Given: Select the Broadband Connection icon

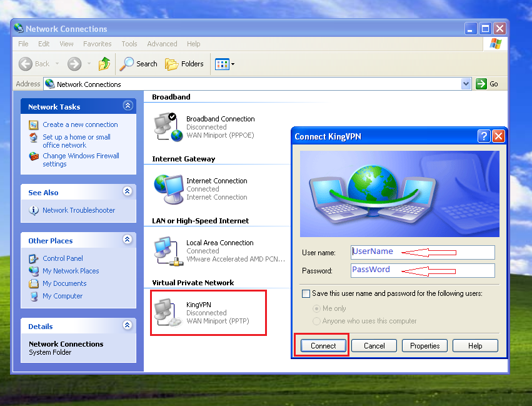Looking at the screenshot, I should tap(169, 127).
